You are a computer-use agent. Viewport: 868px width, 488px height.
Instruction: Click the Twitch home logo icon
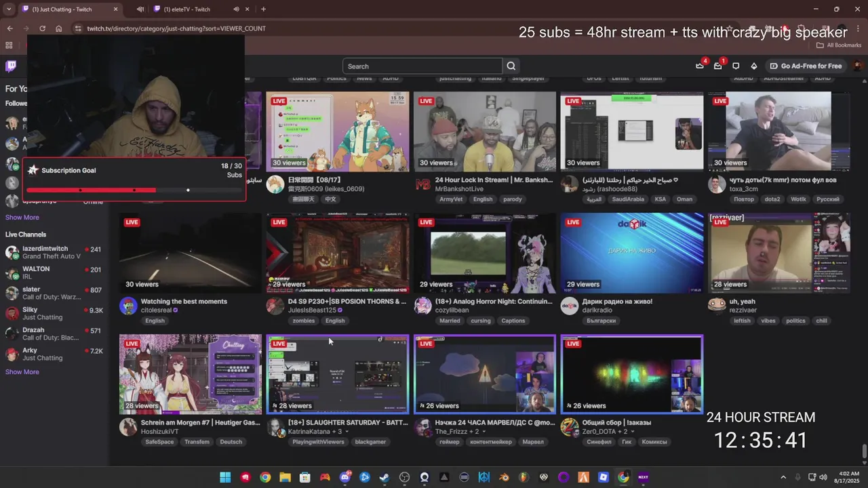tap(11, 66)
